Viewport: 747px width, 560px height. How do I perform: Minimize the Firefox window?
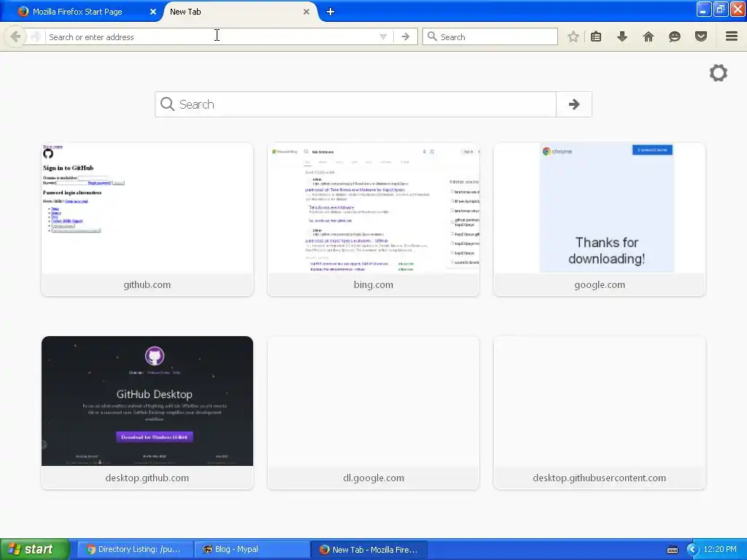coord(704,9)
